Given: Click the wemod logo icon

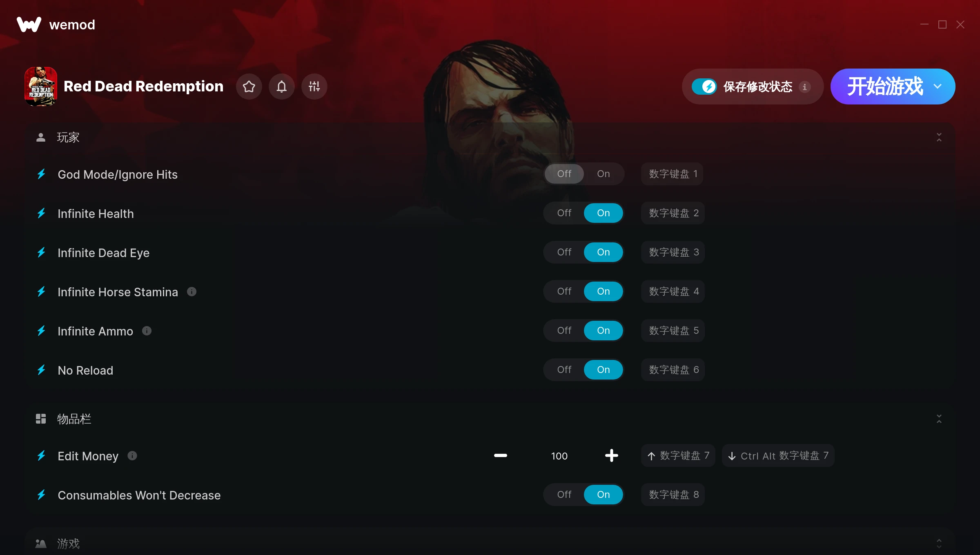Looking at the screenshot, I should click(x=29, y=24).
